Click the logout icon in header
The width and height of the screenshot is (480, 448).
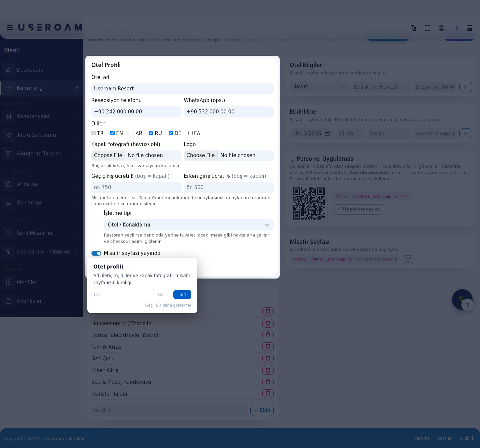click(455, 28)
